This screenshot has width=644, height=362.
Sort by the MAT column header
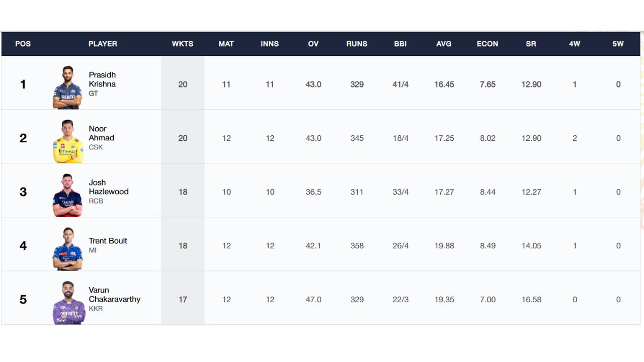point(226,44)
